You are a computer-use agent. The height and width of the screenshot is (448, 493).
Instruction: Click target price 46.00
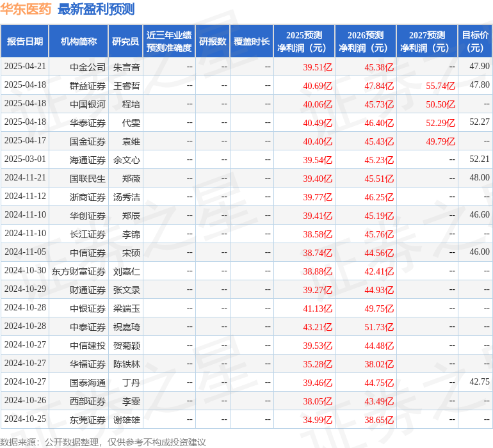pos(480,252)
